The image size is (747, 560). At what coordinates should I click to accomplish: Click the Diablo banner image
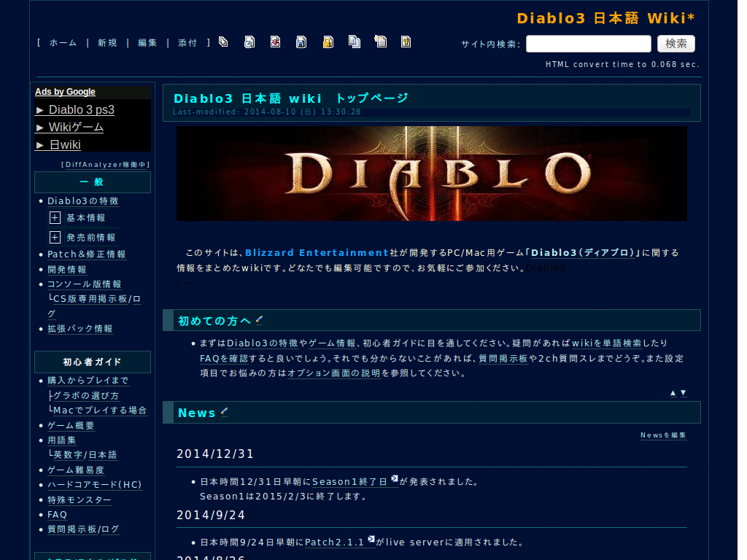point(432,174)
